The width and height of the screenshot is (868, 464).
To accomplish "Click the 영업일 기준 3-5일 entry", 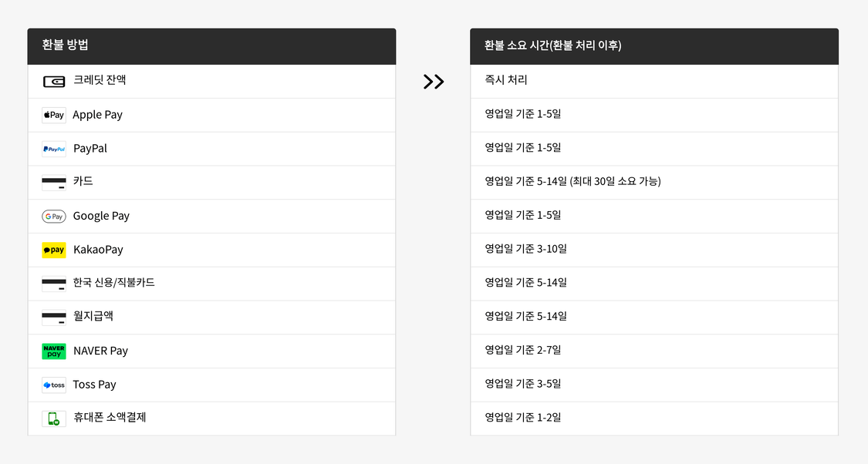I will (x=522, y=384).
